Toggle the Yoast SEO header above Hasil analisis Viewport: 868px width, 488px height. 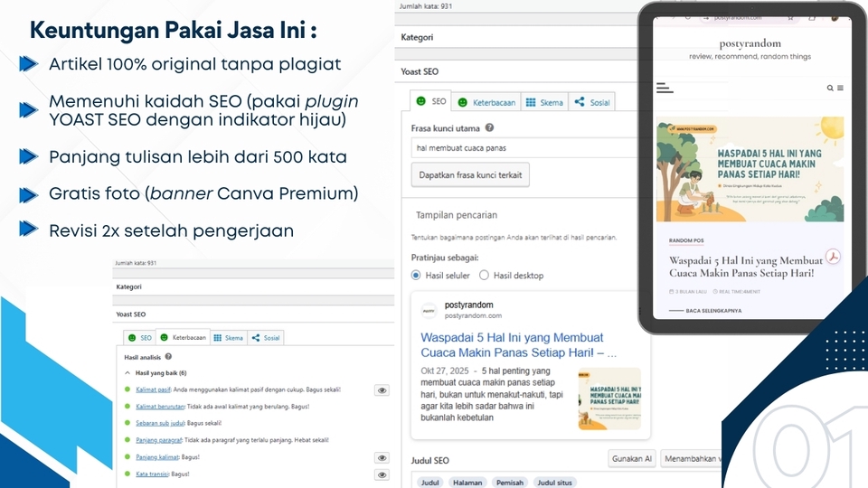(x=253, y=314)
